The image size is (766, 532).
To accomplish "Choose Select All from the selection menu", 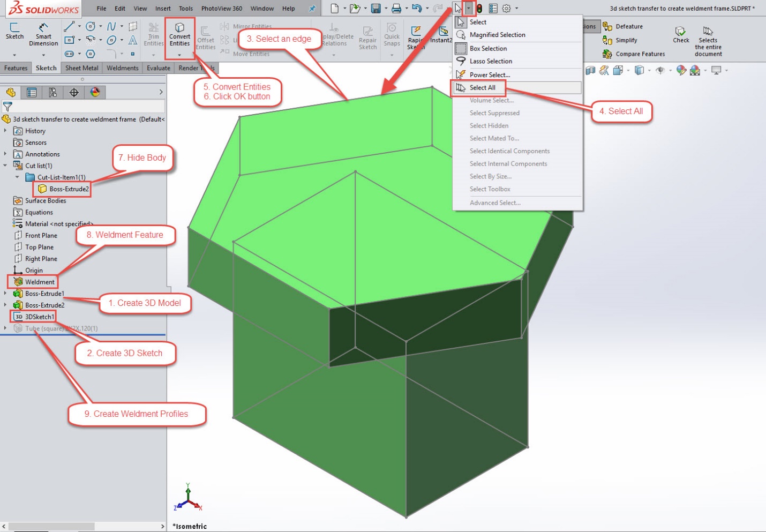I will pyautogui.click(x=482, y=87).
